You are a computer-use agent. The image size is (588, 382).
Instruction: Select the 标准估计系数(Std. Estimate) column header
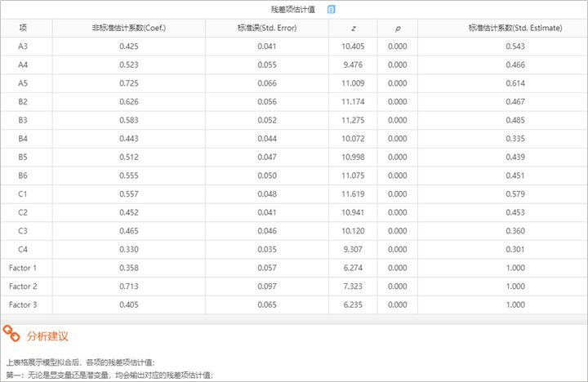(515, 28)
